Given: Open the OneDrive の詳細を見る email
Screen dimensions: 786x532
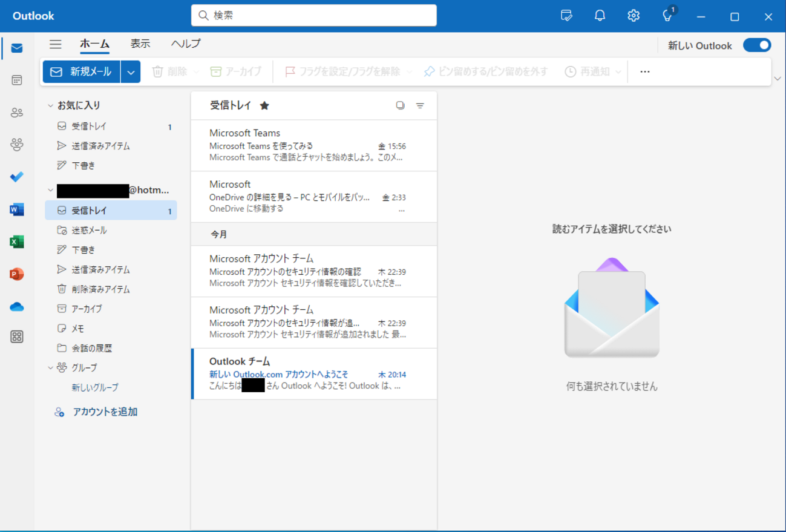Looking at the screenshot, I should pos(314,197).
